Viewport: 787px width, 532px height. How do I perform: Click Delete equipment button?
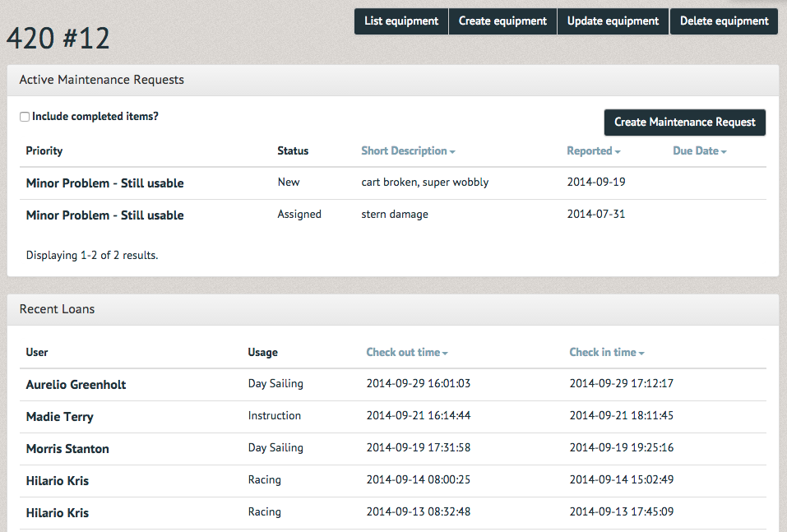(724, 21)
